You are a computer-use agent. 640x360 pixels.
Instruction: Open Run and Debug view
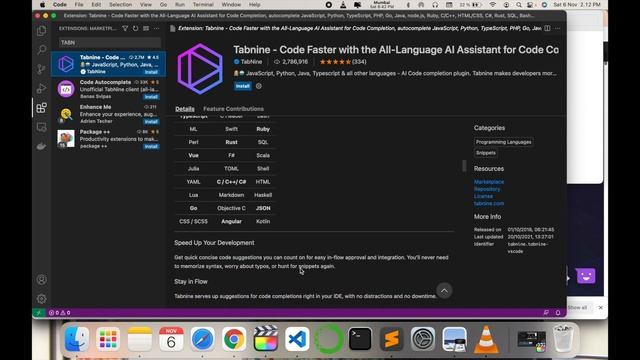[41, 88]
